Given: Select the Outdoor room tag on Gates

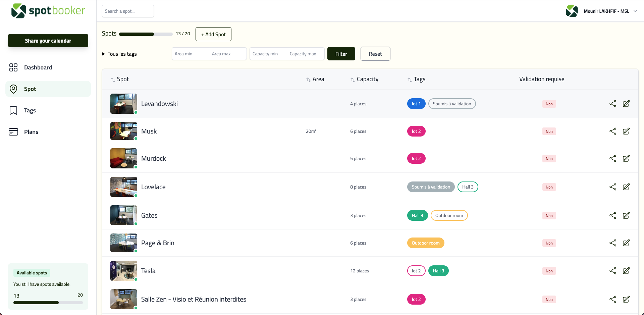Looking at the screenshot, I should point(449,215).
